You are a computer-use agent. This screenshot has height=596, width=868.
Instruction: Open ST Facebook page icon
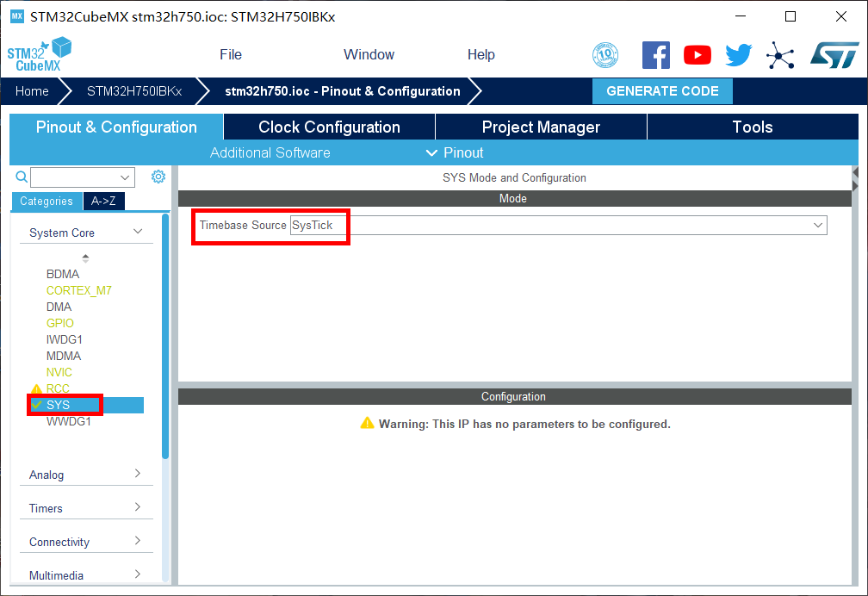click(x=655, y=55)
